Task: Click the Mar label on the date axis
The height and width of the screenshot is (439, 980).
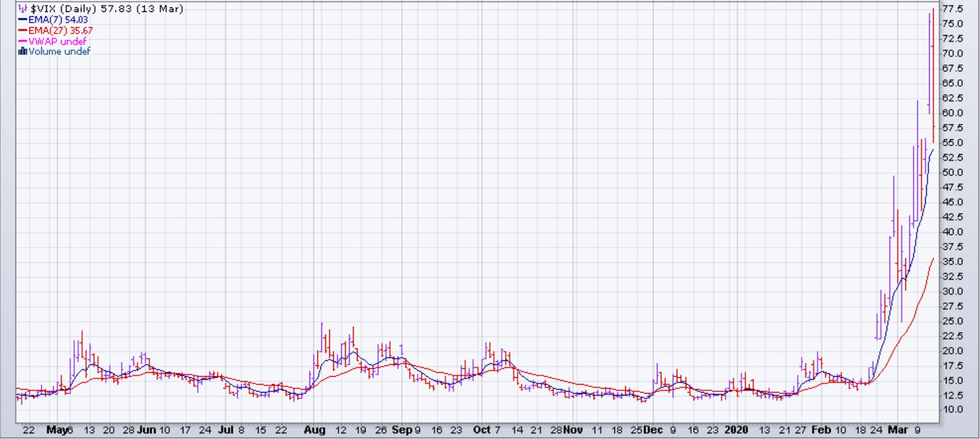Action: coord(897,430)
